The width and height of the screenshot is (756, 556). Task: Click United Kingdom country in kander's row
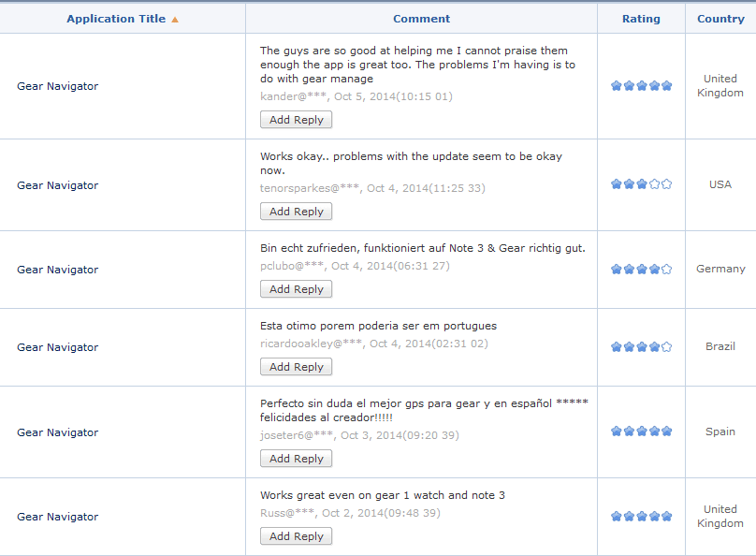[720, 86]
